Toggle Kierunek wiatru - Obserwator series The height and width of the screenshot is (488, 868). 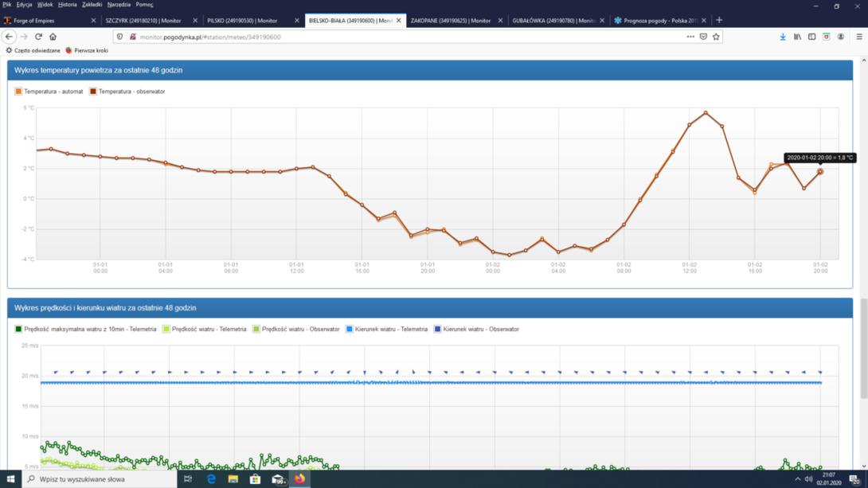[477, 330]
